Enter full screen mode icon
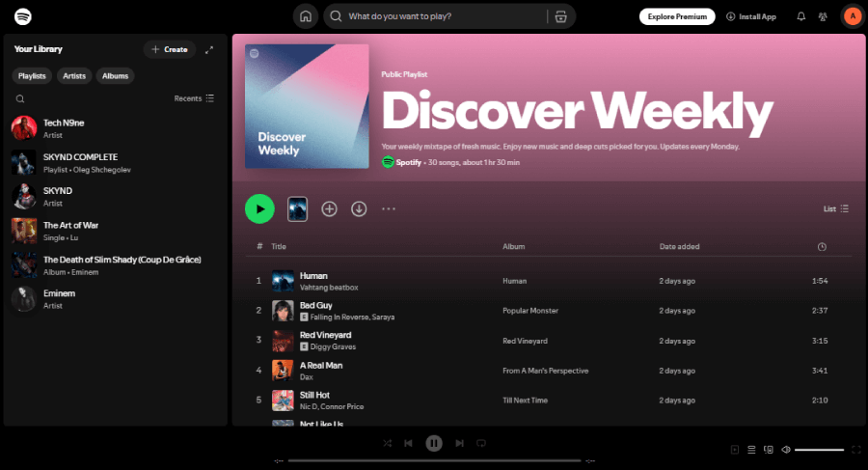The height and width of the screenshot is (470, 868). 855,450
